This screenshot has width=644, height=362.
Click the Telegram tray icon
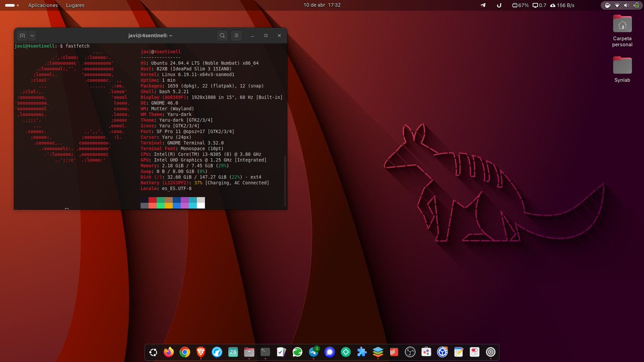pyautogui.click(x=483, y=5)
